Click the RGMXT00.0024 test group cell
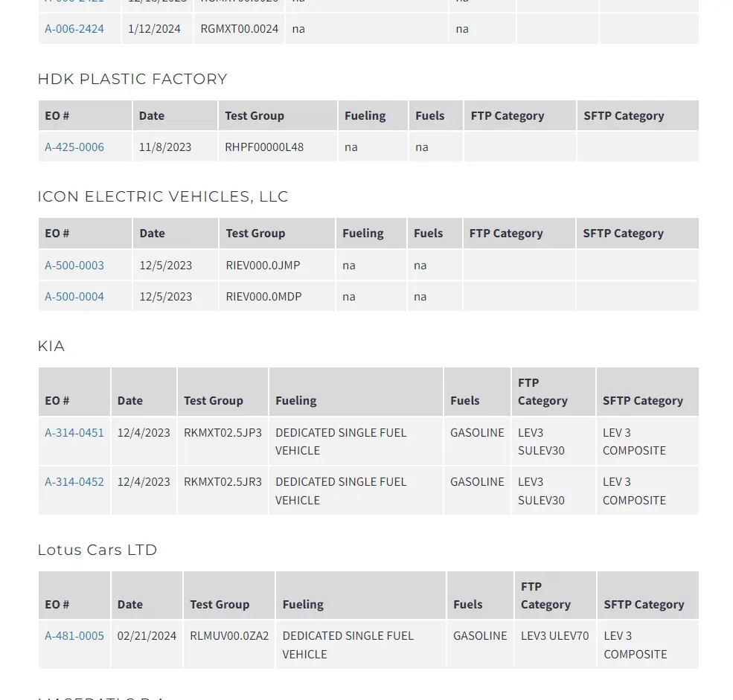The height and width of the screenshot is (700, 733). [x=240, y=29]
